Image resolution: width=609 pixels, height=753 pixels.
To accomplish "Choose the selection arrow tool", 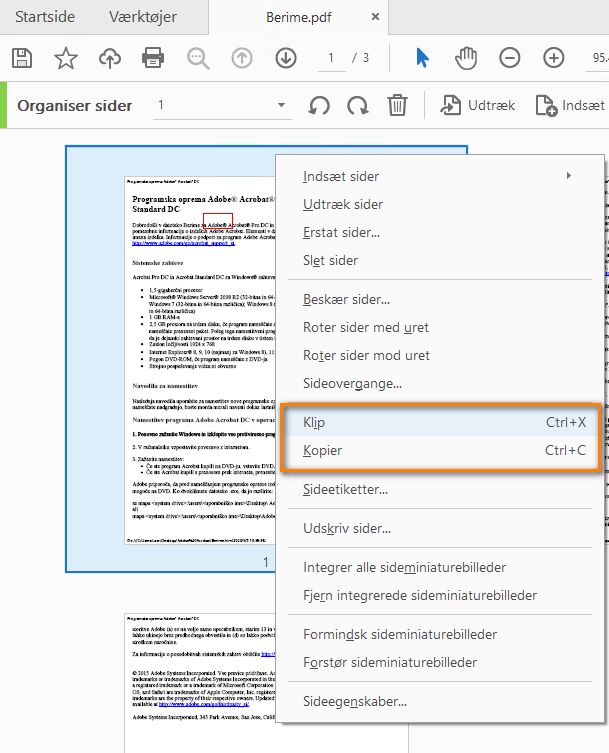I will 422,58.
